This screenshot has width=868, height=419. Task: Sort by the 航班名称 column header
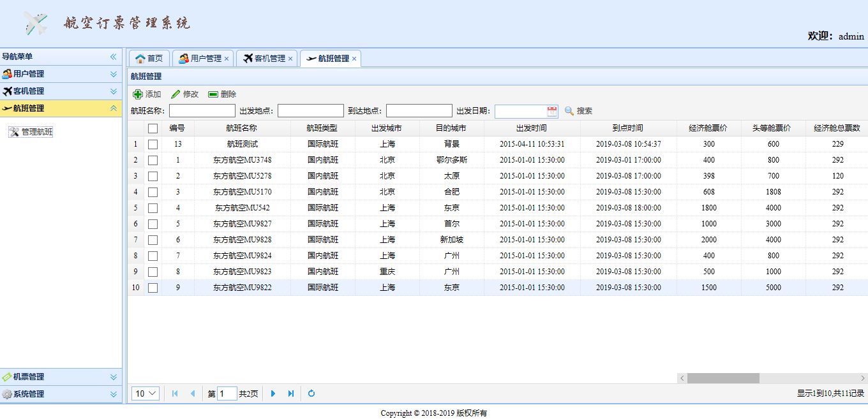point(242,128)
